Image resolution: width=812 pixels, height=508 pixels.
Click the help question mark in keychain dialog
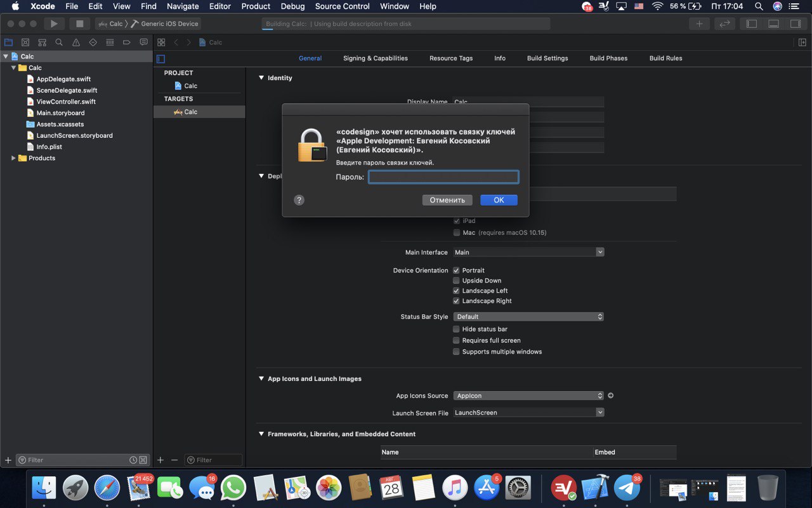pyautogui.click(x=299, y=200)
